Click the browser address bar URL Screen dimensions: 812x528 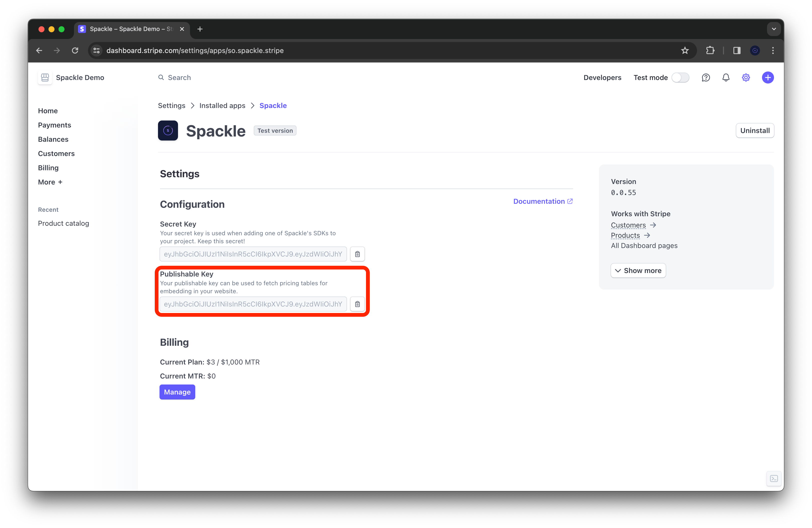195,50
